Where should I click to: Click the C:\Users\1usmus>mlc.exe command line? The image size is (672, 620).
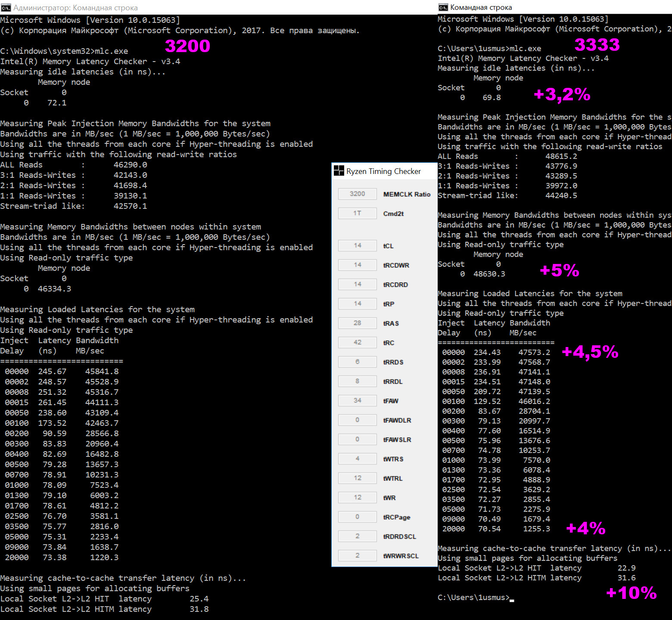[x=489, y=49]
